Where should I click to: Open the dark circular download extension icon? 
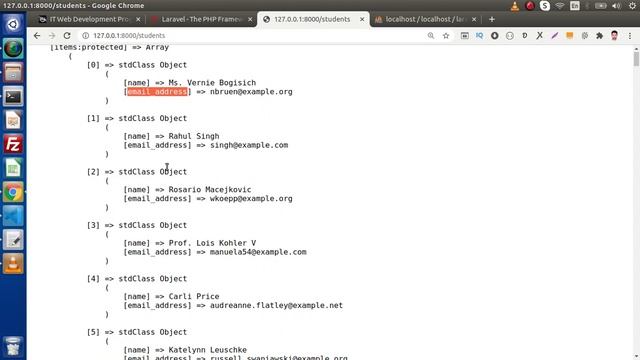point(495,36)
